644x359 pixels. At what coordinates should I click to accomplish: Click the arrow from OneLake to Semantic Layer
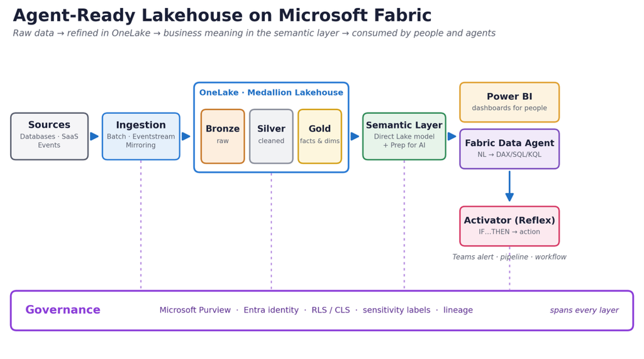pyautogui.click(x=355, y=136)
